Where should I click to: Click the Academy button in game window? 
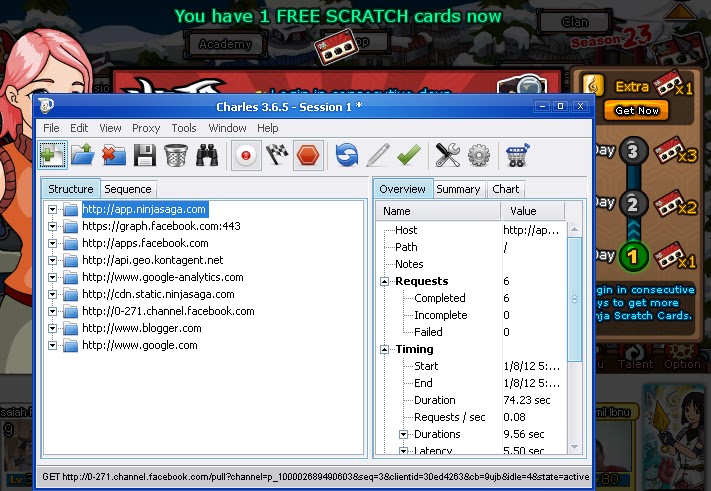pyautogui.click(x=225, y=44)
